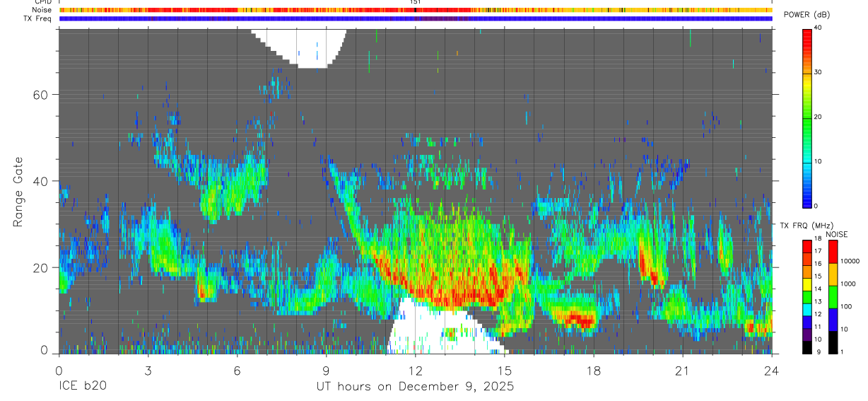Image resolution: width=868 pixels, height=401 pixels.
Task: Click the orange swatch of NOISE legend
Action: coord(833,274)
